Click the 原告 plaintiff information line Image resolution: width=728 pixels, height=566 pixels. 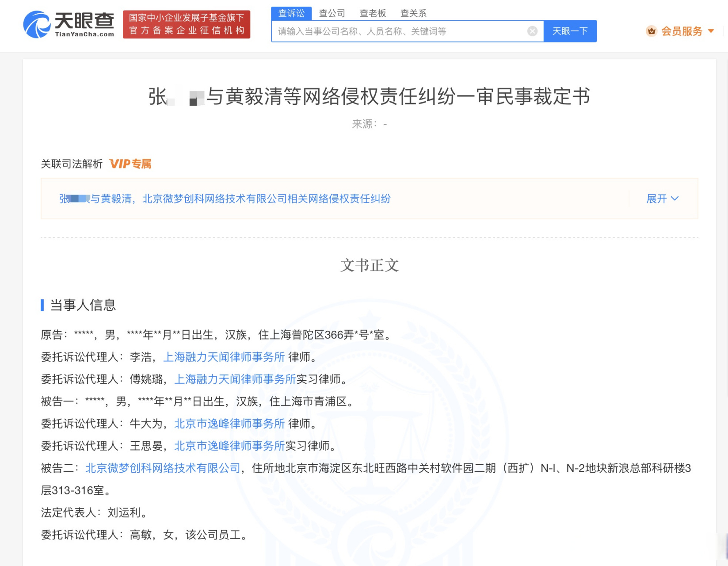[217, 335]
